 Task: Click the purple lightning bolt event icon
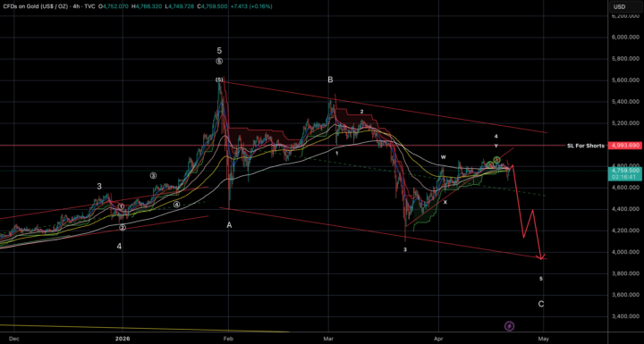pyautogui.click(x=509, y=326)
